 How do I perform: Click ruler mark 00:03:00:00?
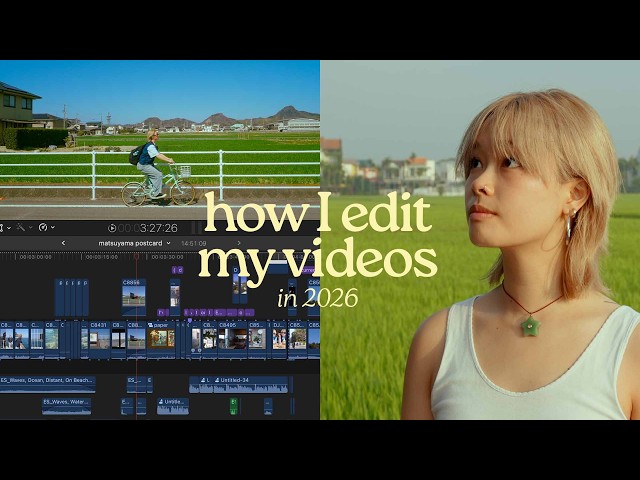pos(36,257)
